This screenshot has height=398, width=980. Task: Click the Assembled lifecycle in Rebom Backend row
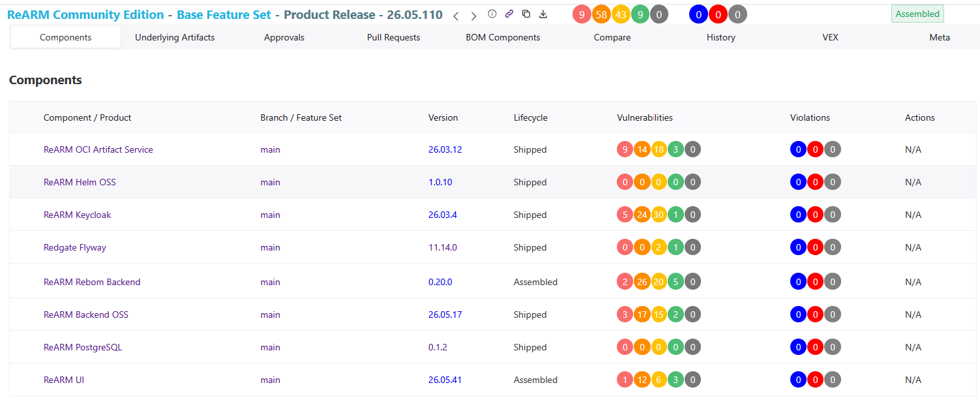pyautogui.click(x=535, y=282)
